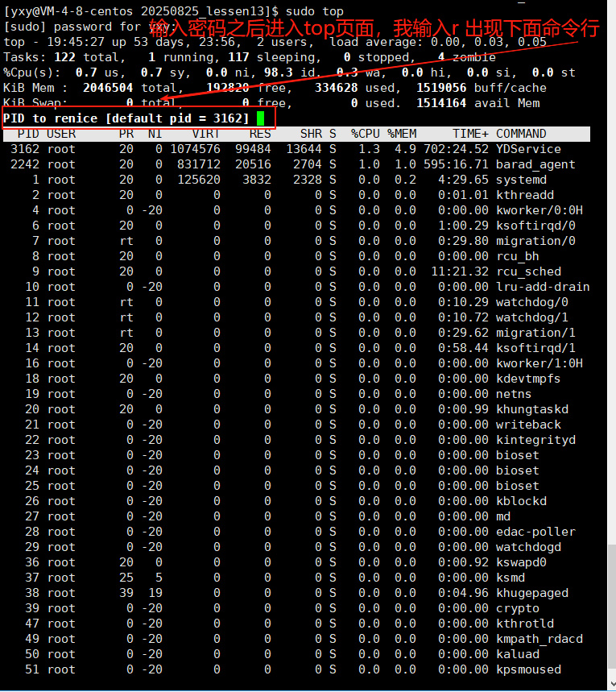Click the VIRT column header
The height and width of the screenshot is (692, 616).
[205, 134]
